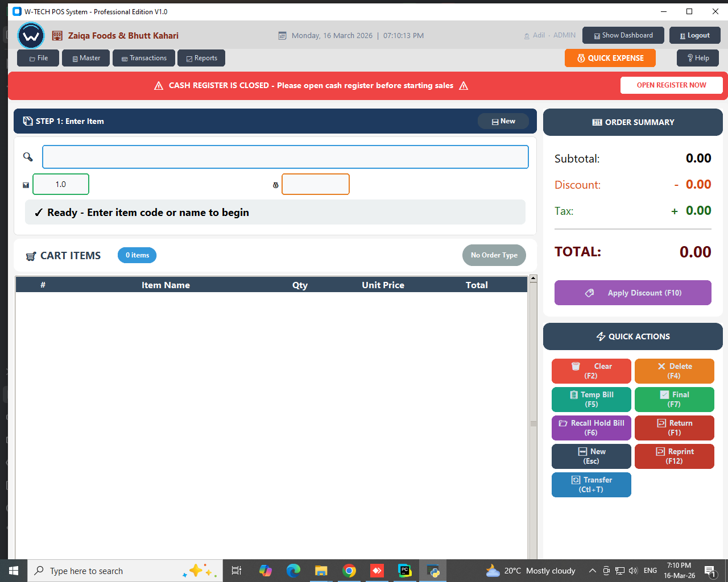Viewport: 728px width, 582px height.
Task: Log out using the Logout button
Action: click(695, 35)
